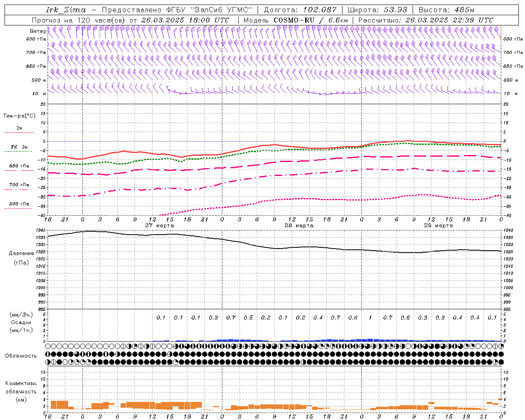525x420 pixels.
Task: Click the precipitation amount value 1
Action: tap(370, 318)
